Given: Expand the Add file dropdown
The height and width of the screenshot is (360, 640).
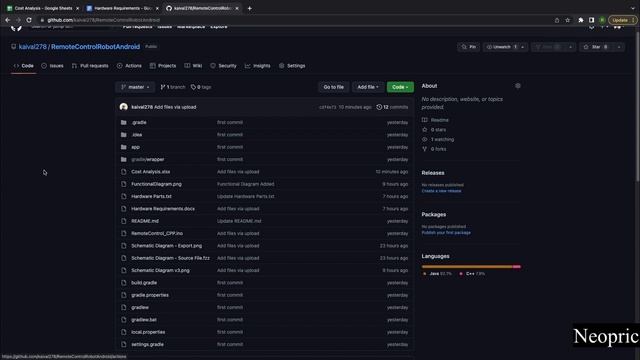Looking at the screenshot, I should [x=368, y=87].
